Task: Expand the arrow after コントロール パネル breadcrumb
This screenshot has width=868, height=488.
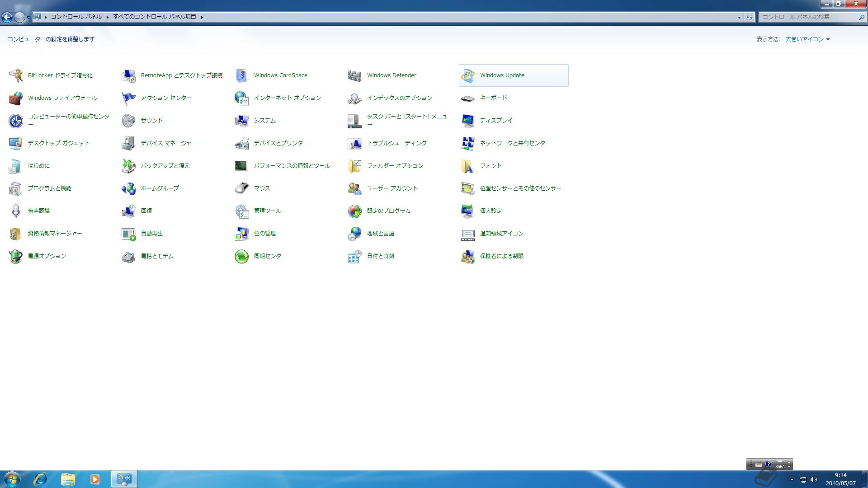Action: [x=107, y=17]
